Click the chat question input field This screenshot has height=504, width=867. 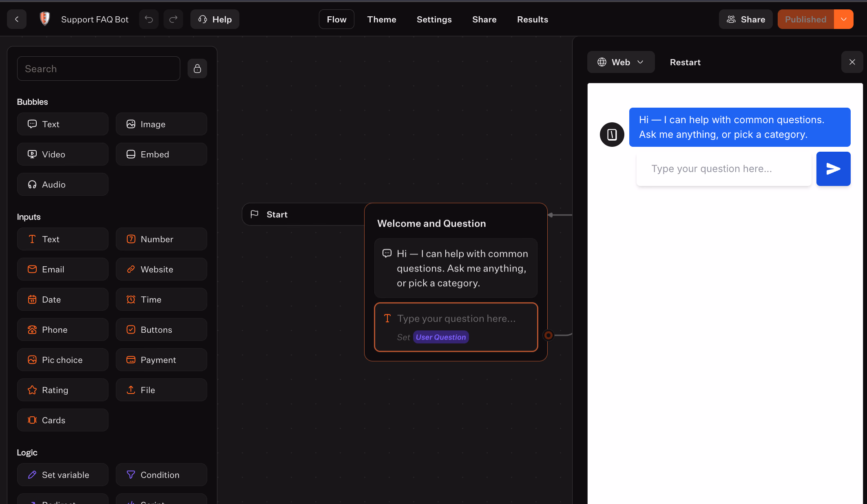[724, 169]
